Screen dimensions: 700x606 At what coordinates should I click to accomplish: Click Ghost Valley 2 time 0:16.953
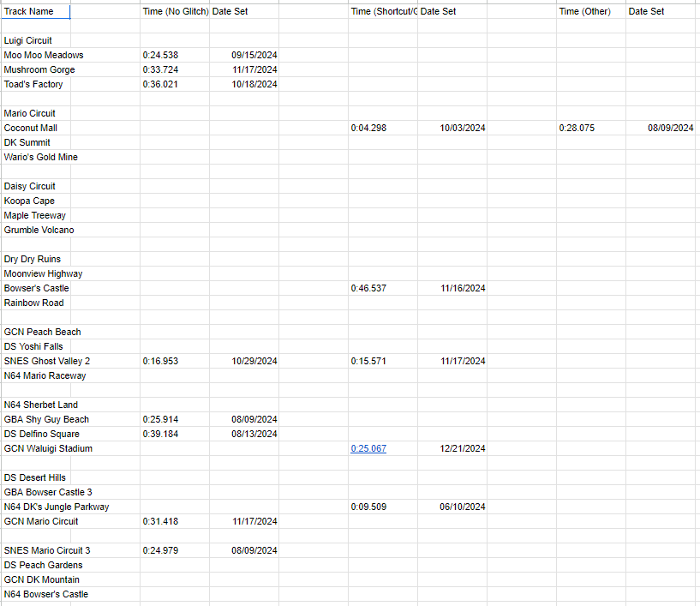click(x=175, y=361)
